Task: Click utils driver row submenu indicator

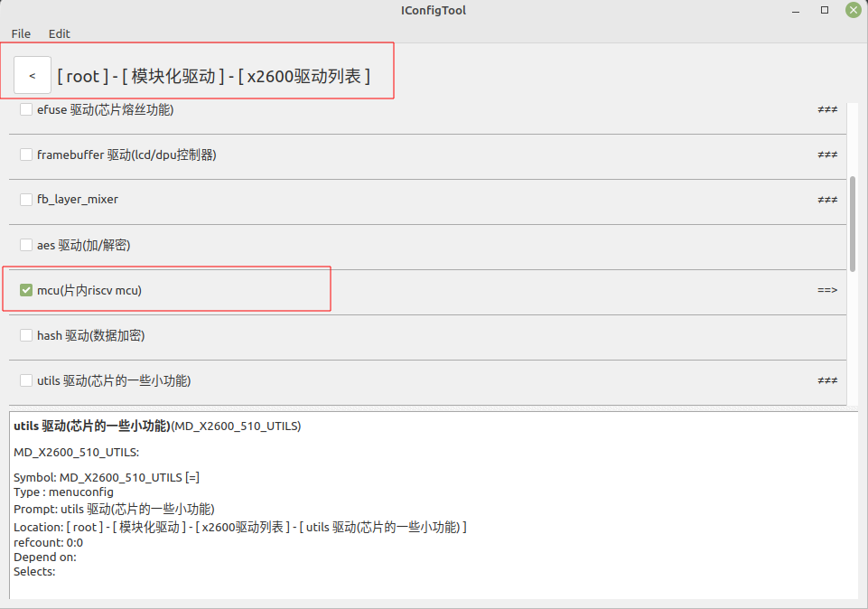Action: click(x=826, y=380)
